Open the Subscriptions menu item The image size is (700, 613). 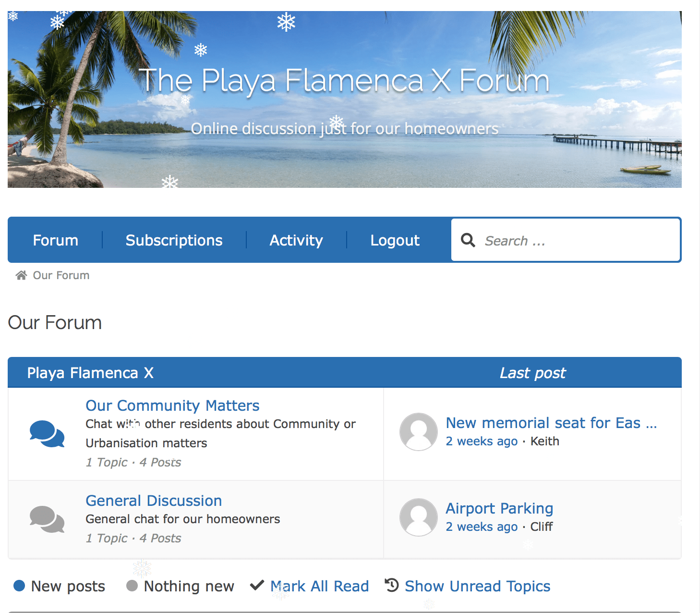click(x=174, y=240)
